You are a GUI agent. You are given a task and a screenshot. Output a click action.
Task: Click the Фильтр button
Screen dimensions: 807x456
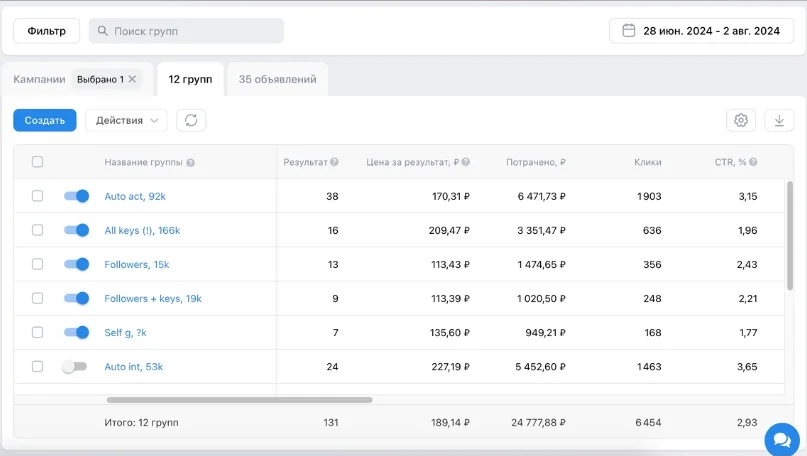46,31
